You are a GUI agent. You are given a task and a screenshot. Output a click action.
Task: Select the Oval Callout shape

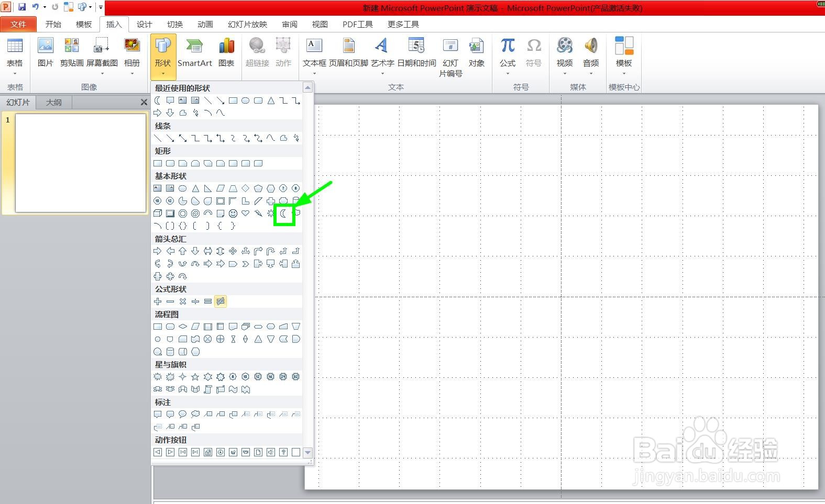pyautogui.click(x=183, y=415)
